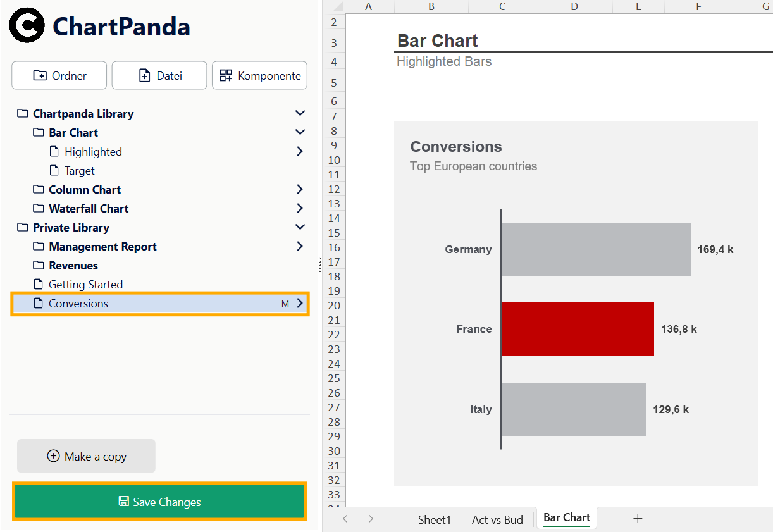This screenshot has height=532, width=773.
Task: Click the save disk icon on Save Changes
Action: [x=122, y=502]
